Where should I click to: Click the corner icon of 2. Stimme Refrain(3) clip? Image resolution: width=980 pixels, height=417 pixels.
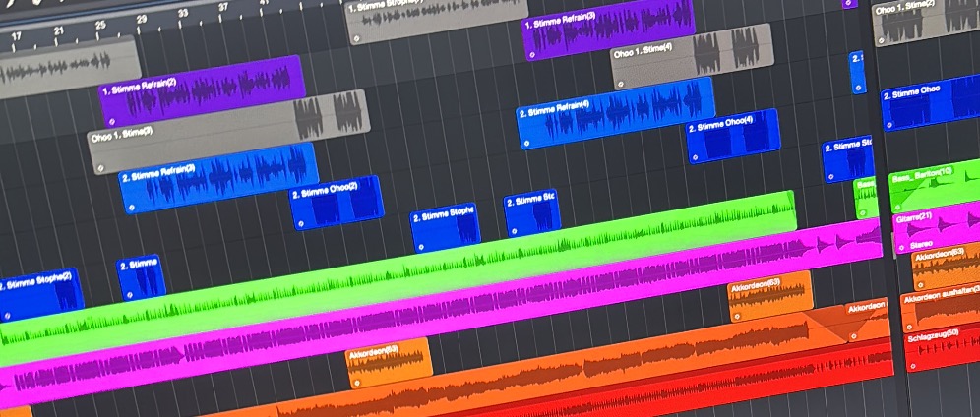tap(132, 208)
